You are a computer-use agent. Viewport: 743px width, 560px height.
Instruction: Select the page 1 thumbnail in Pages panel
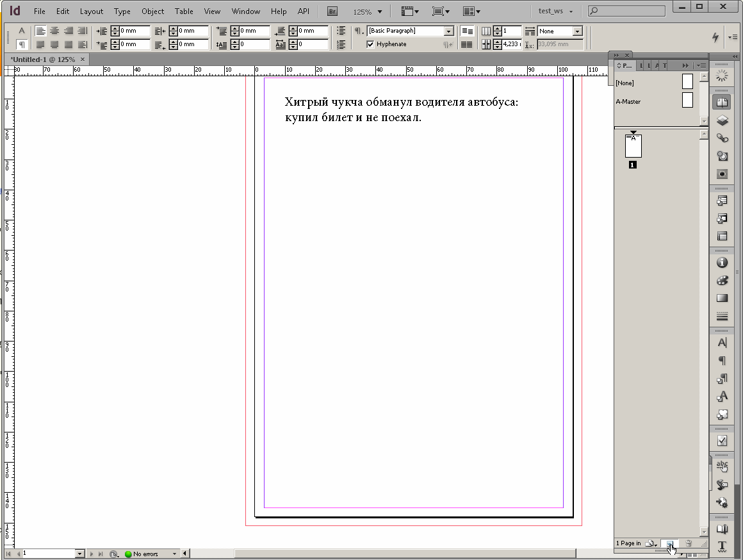(x=633, y=145)
